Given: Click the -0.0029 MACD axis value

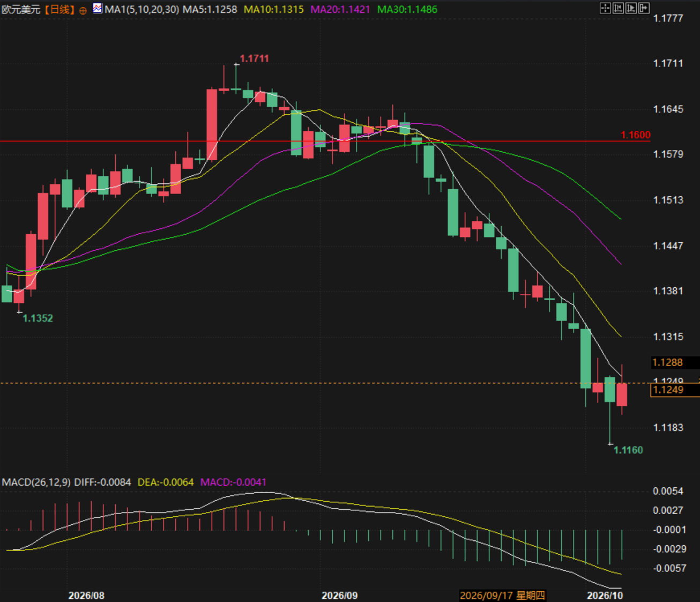Looking at the screenshot, I should [669, 549].
